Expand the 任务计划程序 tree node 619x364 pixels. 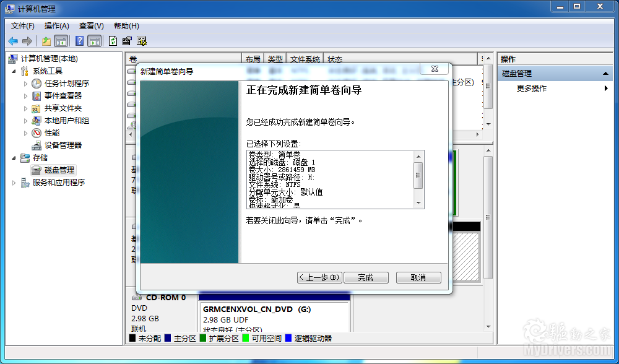26,84
